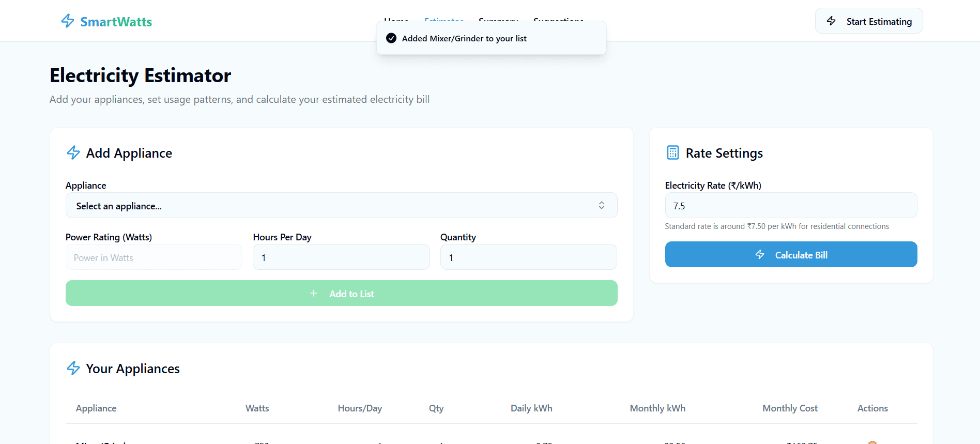Click the SmartWatts lightning bolt logo icon

click(68, 21)
